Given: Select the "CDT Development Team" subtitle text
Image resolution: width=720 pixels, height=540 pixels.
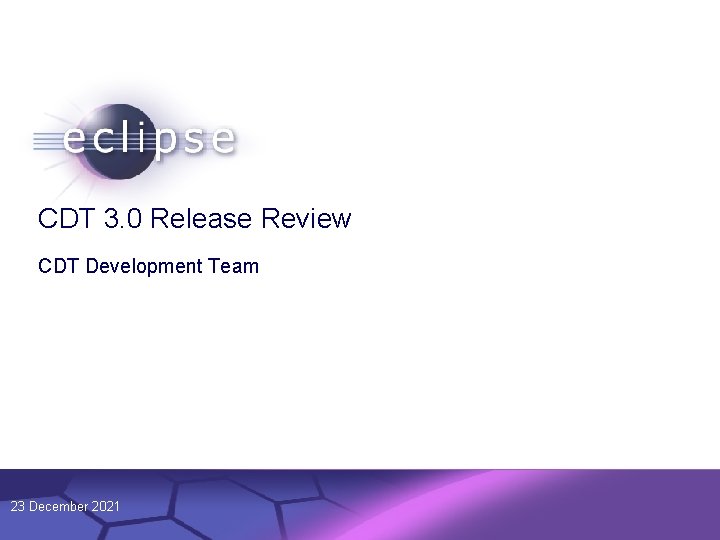Looking at the screenshot, I should [148, 266].
